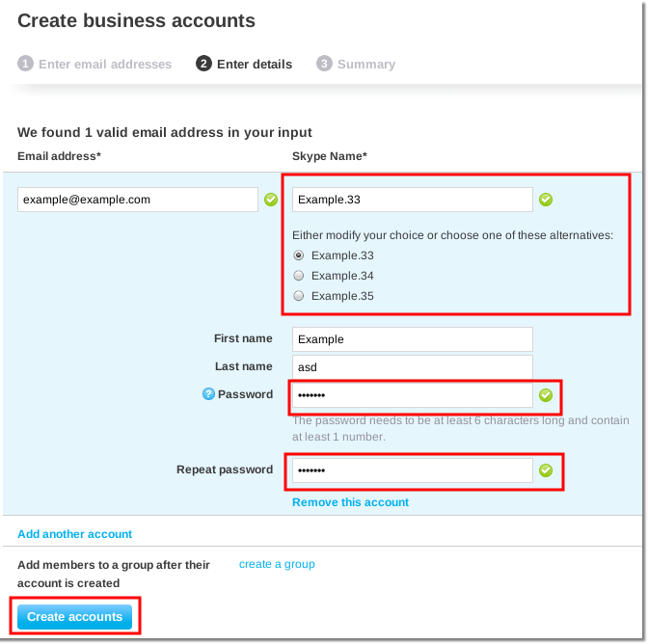Image resolution: width=648 pixels, height=644 pixels.
Task: Select the Example.33 radio option
Action: 299,255
